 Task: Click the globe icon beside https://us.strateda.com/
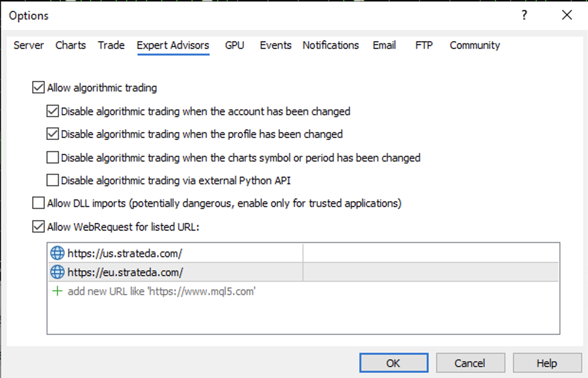tap(56, 252)
